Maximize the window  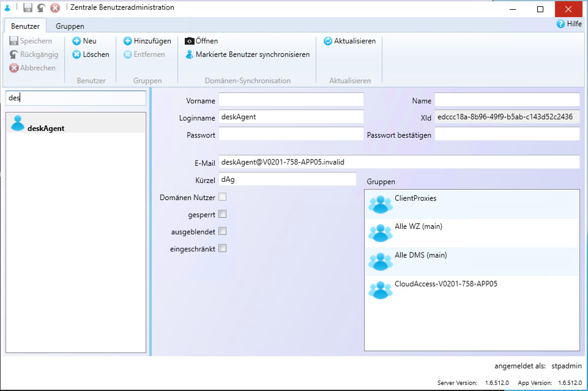tap(540, 9)
